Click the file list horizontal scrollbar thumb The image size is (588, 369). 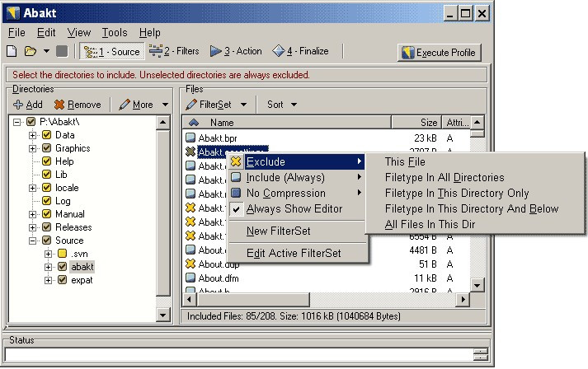pyautogui.click(x=252, y=299)
